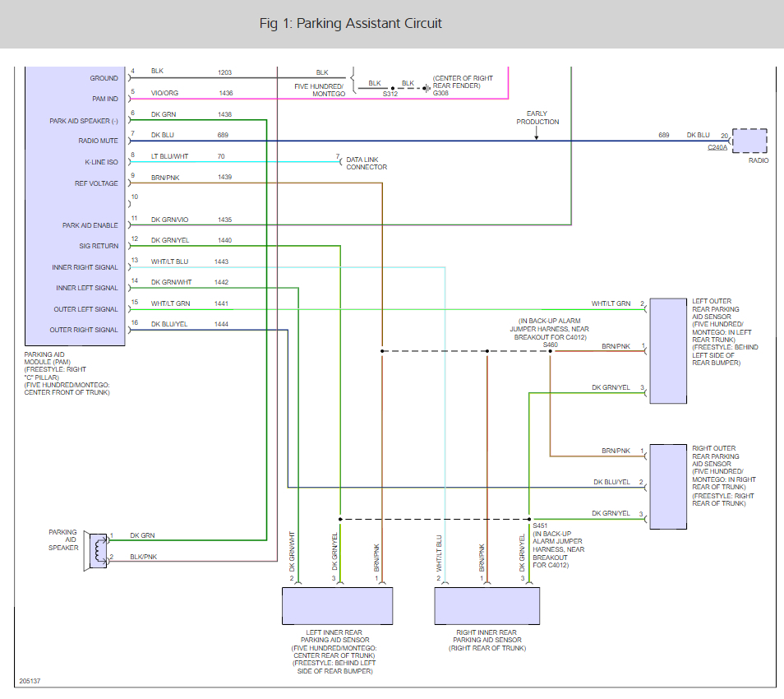Image resolution: width=784 pixels, height=699 pixels.
Task: Click the REF VOLTAGE pin label
Action: pyautogui.click(x=96, y=183)
